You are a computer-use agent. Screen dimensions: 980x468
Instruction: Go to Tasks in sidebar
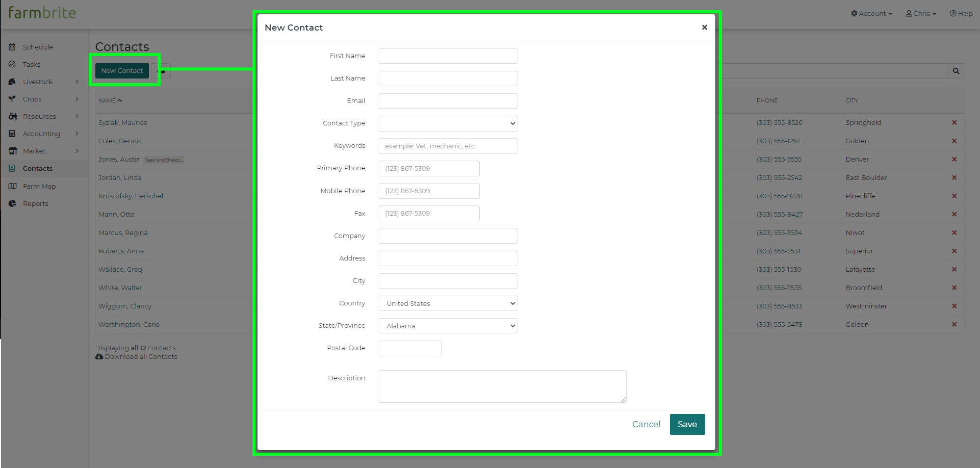coord(32,64)
